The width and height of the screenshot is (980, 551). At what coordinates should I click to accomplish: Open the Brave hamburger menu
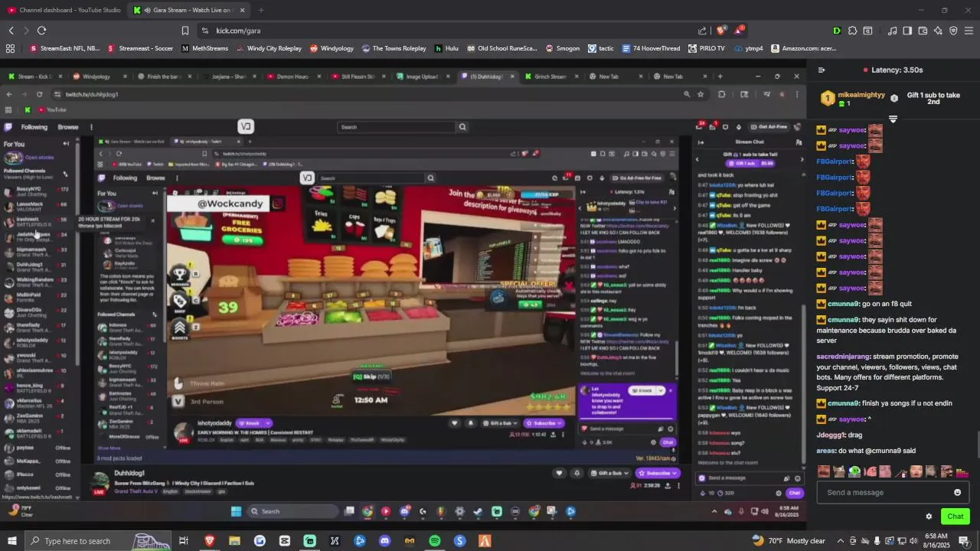tap(969, 31)
